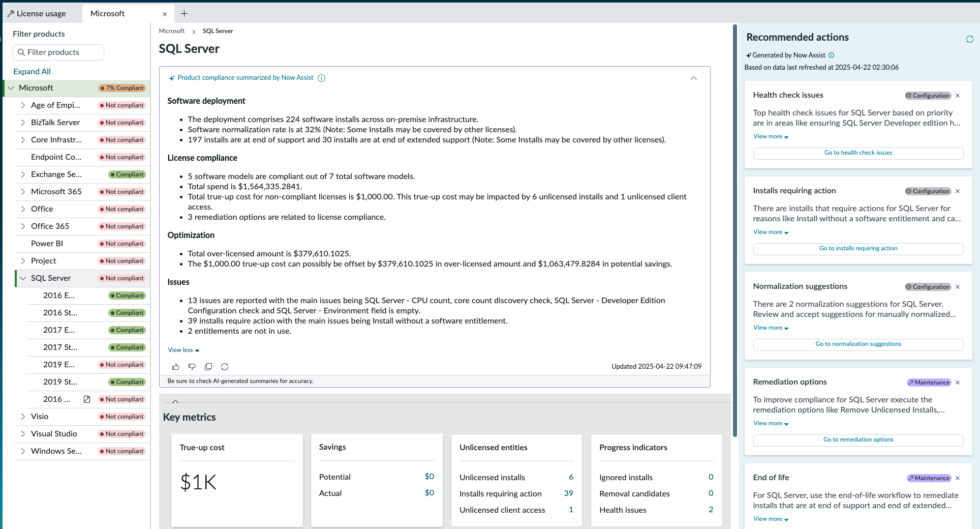Open View more under Normalization suggestions
The height and width of the screenshot is (529, 980).
click(771, 328)
